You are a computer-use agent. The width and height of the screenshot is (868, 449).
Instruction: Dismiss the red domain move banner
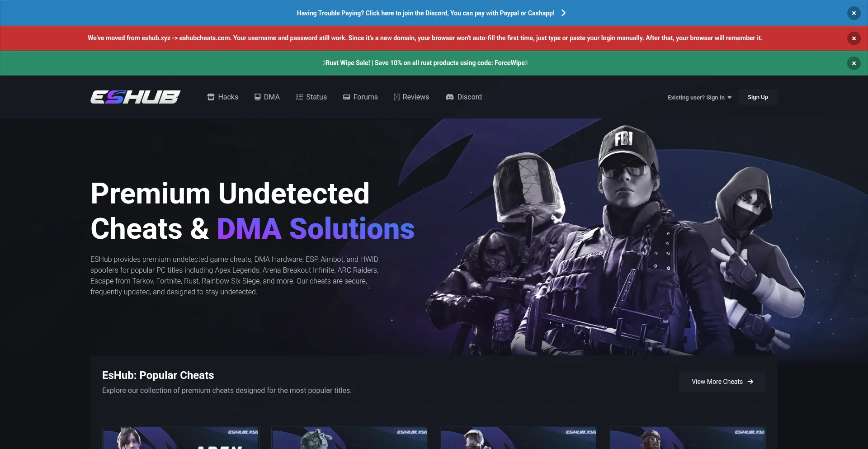click(854, 38)
